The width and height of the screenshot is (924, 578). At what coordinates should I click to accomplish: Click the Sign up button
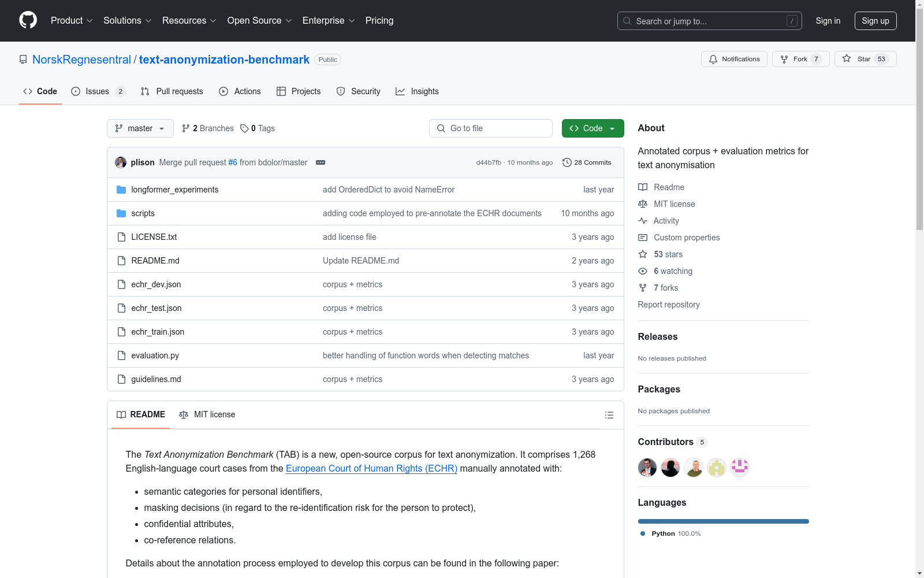[875, 21]
